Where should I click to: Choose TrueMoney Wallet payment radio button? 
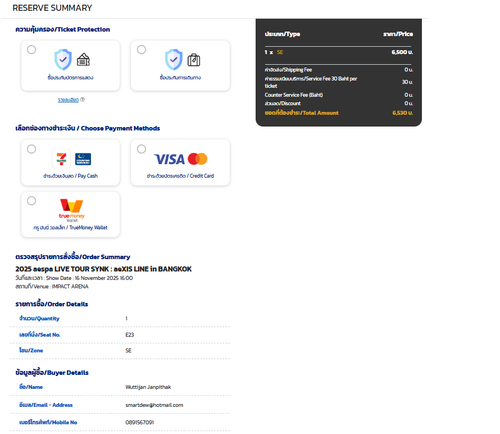pyautogui.click(x=32, y=201)
